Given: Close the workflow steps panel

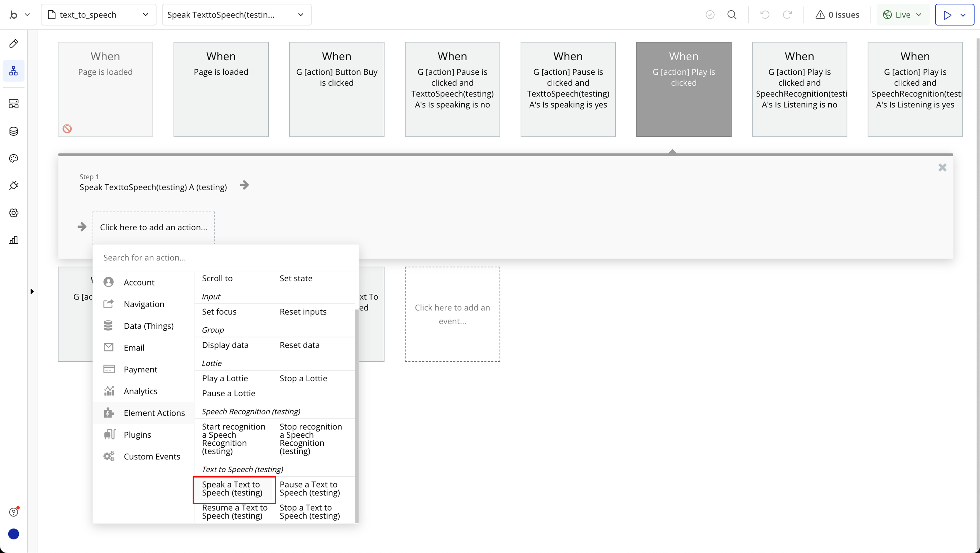Looking at the screenshot, I should pos(942,168).
